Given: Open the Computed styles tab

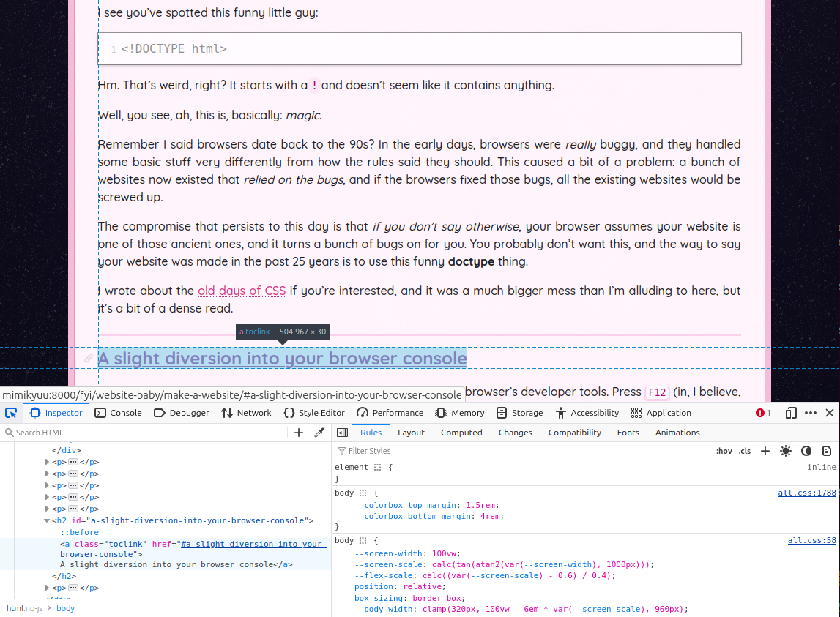Looking at the screenshot, I should click(461, 433).
